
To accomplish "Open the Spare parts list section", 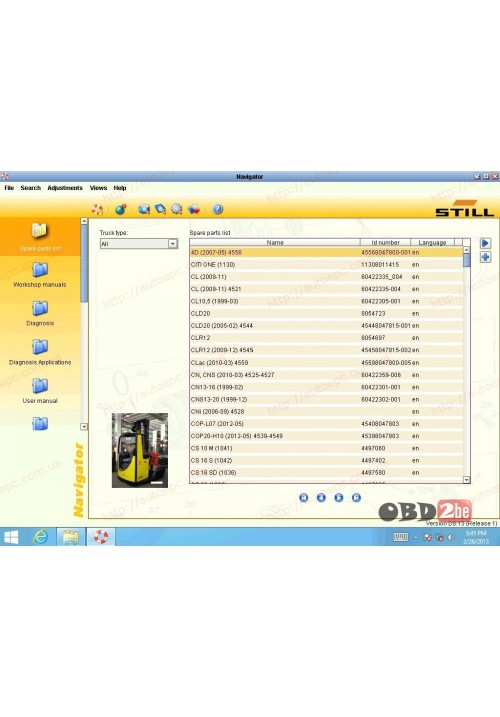I will coord(40,237).
